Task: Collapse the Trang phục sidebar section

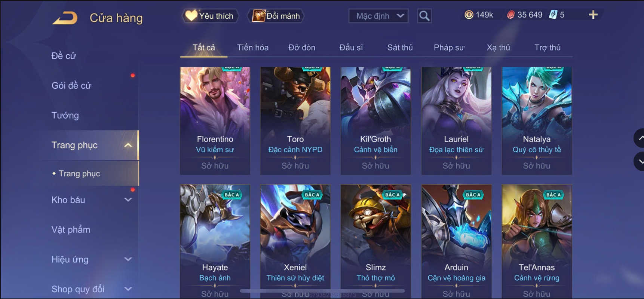Action: coord(128,145)
